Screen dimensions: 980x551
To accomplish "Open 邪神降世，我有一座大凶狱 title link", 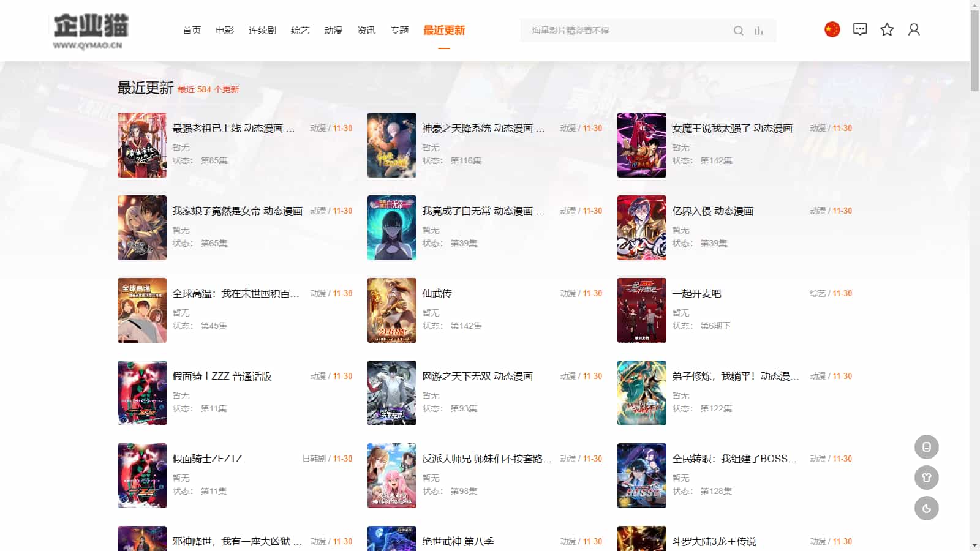I will [237, 542].
